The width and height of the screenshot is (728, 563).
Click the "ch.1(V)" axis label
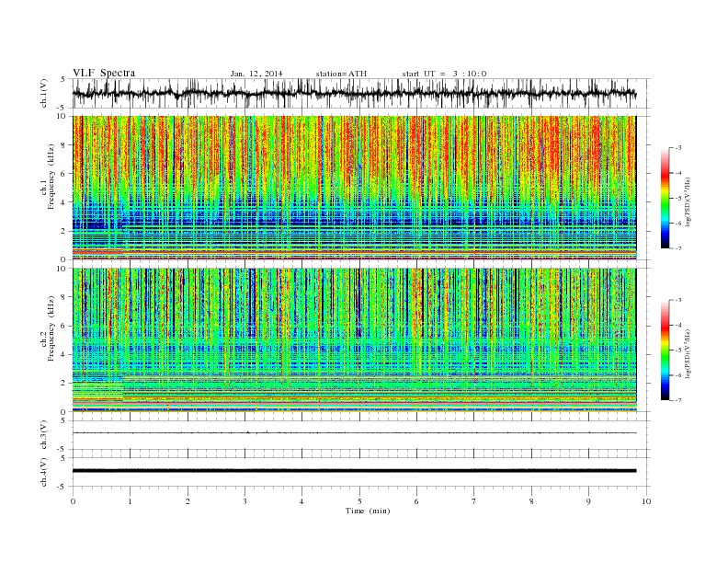(44, 93)
